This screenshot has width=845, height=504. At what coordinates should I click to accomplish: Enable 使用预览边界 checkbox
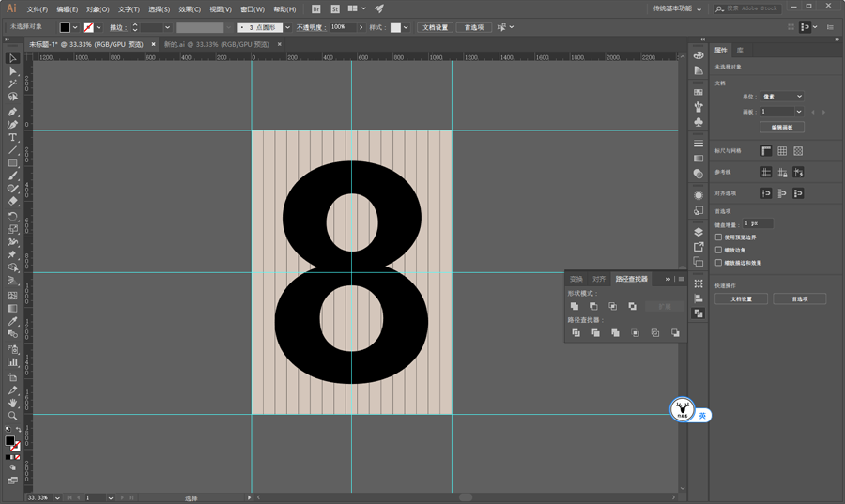[x=718, y=237]
